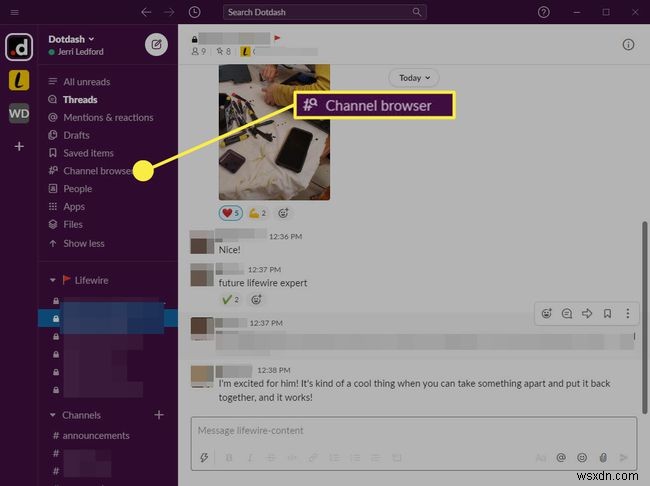The width and height of the screenshot is (650, 486).
Task: Click the message lifewire-content box
Action: point(414,431)
